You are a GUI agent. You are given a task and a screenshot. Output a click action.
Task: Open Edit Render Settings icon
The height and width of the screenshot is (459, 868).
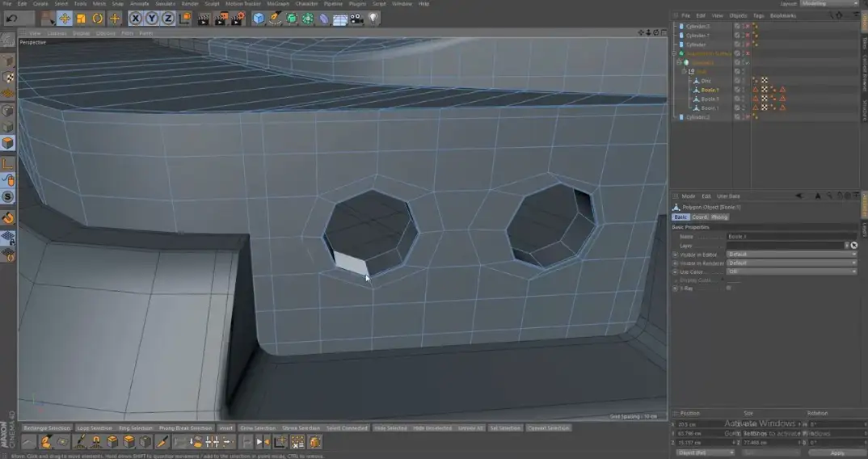point(238,19)
